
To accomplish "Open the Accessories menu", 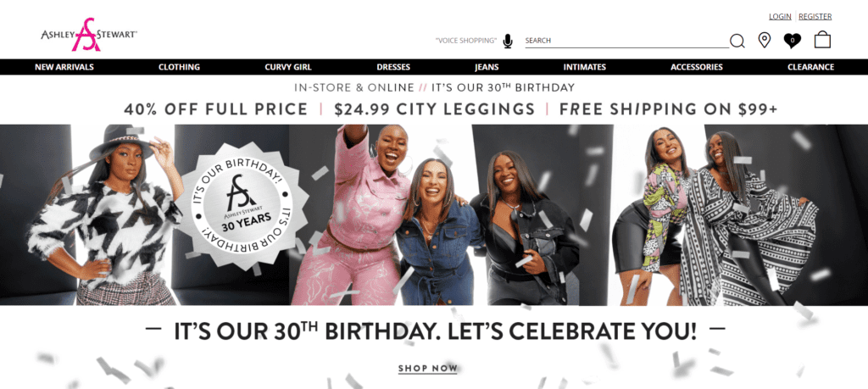I will 697,67.
